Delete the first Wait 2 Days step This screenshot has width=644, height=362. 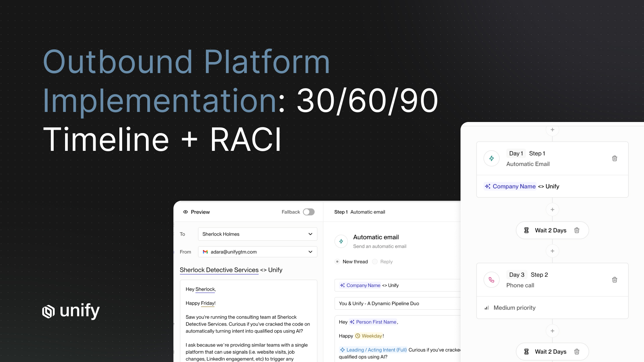click(x=577, y=230)
